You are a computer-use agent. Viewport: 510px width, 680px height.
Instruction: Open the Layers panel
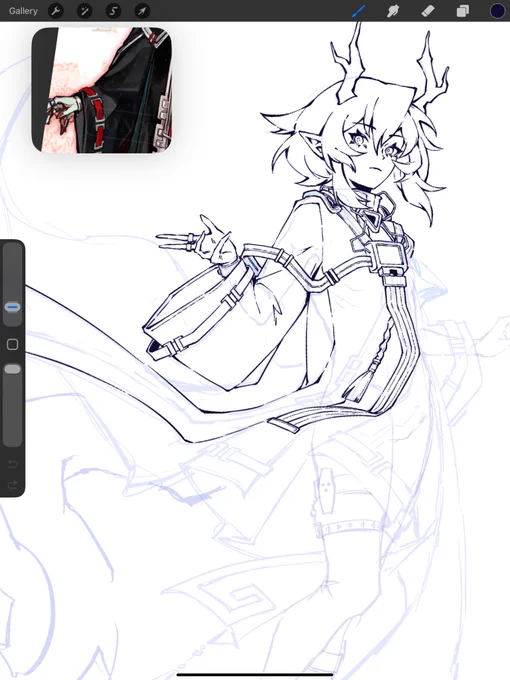point(462,11)
